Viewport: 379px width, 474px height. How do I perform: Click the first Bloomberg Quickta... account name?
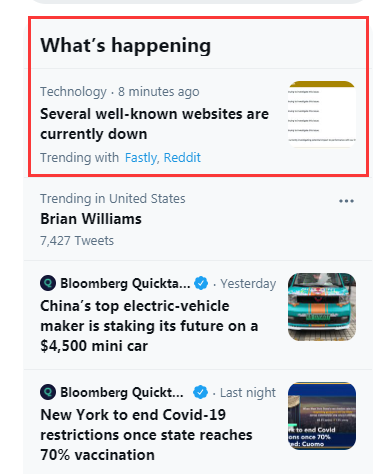coord(125,283)
